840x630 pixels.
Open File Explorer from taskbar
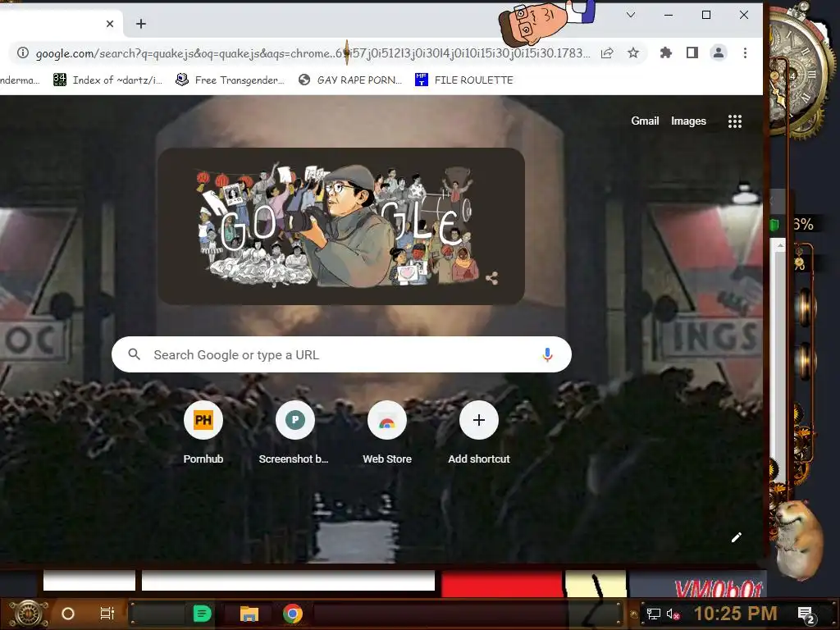click(x=249, y=614)
